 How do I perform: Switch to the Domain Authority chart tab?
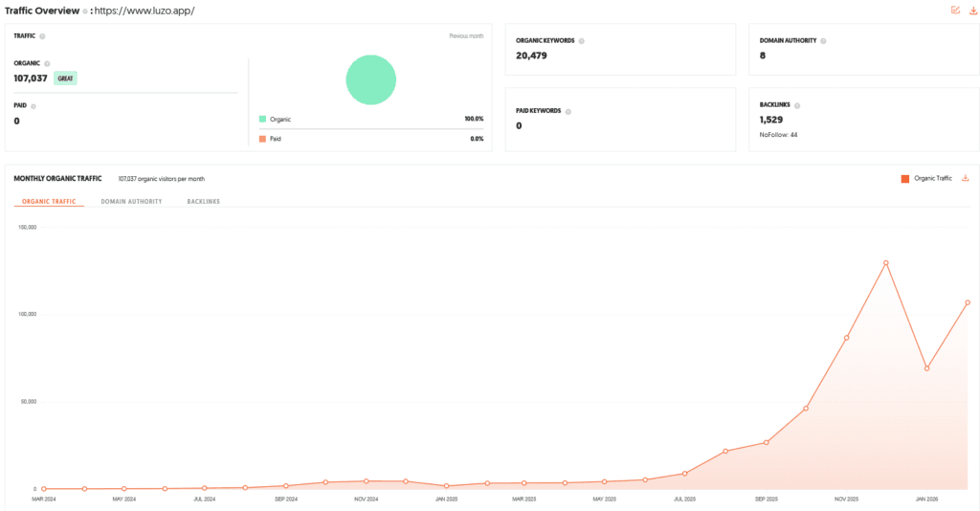pos(131,202)
